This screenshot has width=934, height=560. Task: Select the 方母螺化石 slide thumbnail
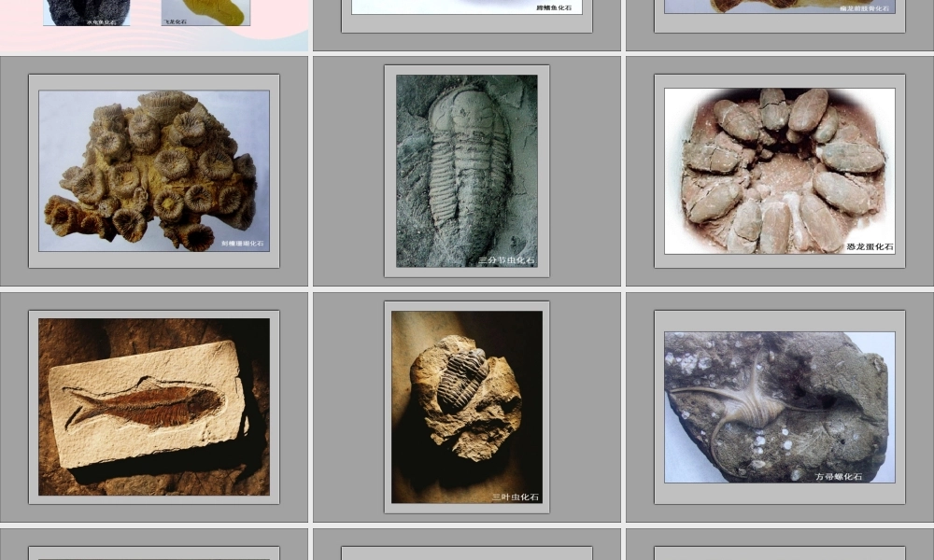point(779,407)
